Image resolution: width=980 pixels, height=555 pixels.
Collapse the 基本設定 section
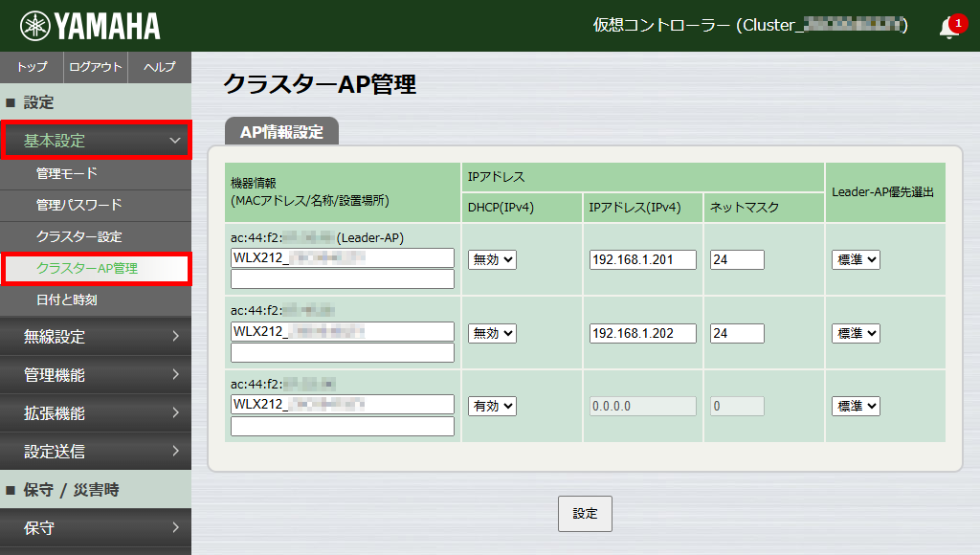point(96,140)
